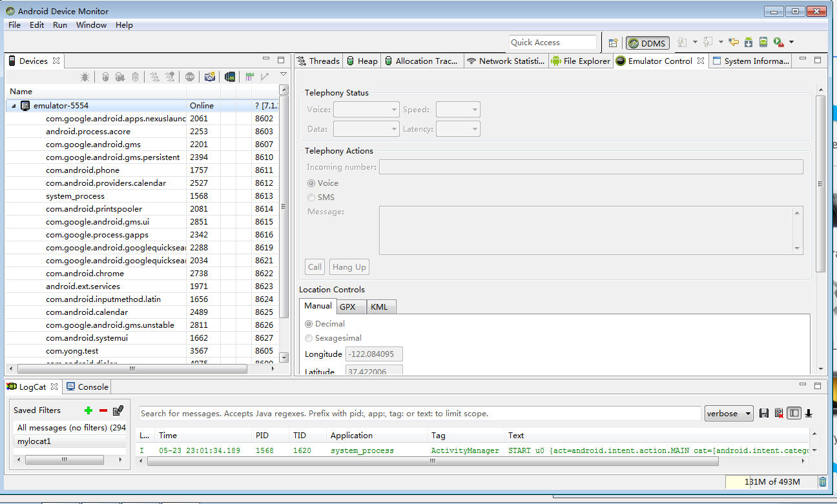The image size is (837, 504).
Task: Click the Screen Capture camera icon
Action: [x=210, y=77]
